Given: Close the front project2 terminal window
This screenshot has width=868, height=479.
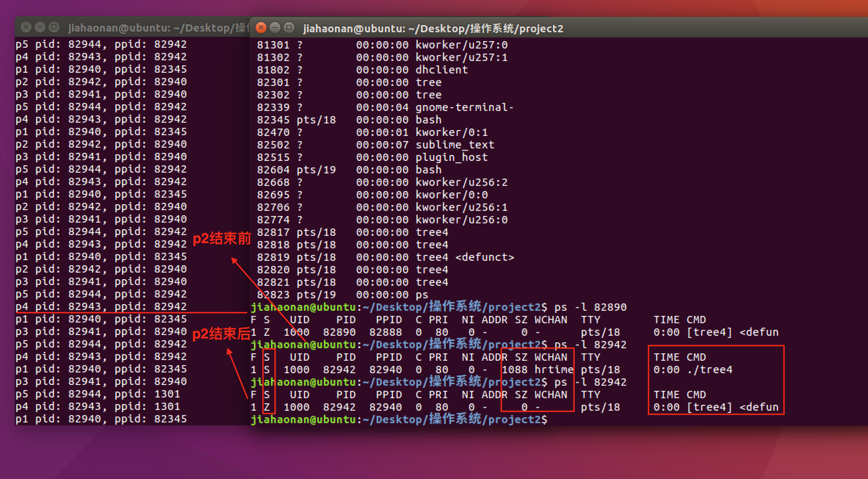Looking at the screenshot, I should pyautogui.click(x=261, y=28).
